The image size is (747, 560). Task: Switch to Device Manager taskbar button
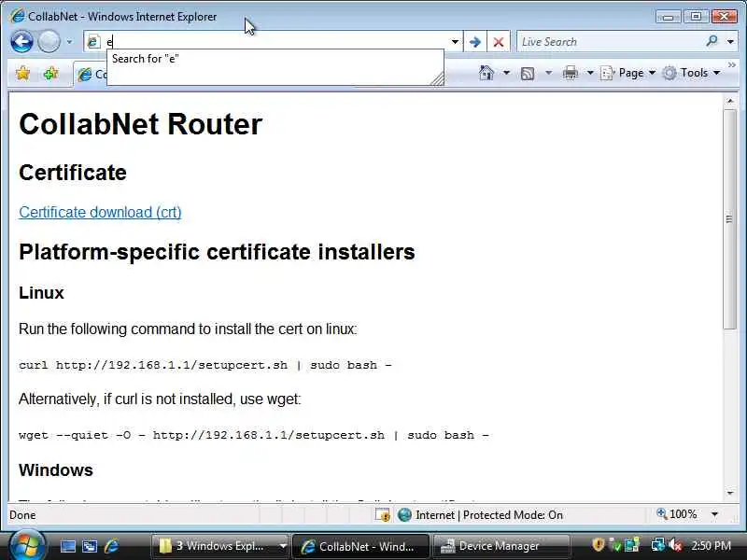tap(500, 546)
